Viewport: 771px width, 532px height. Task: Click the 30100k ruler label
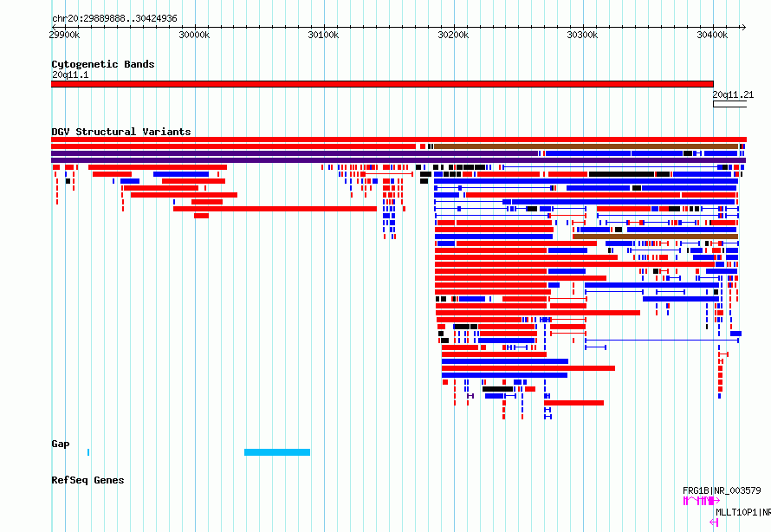coord(323,35)
